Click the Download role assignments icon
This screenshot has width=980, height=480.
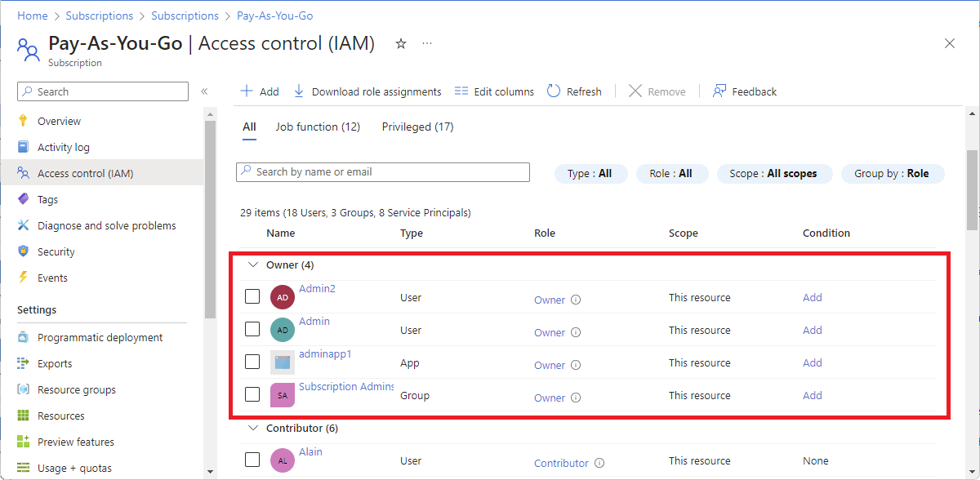pos(299,91)
